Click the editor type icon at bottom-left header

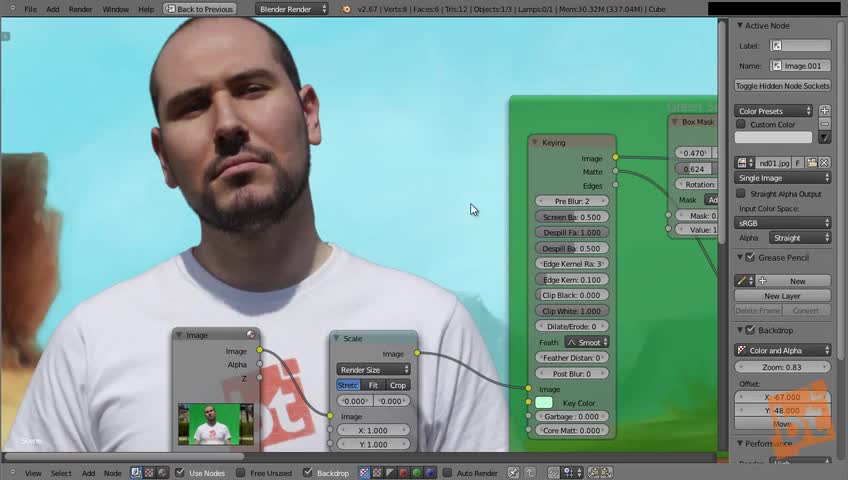click(12, 473)
